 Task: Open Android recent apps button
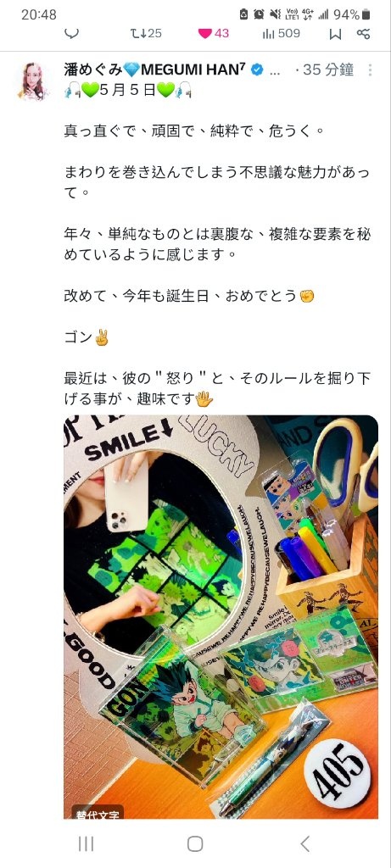click(x=86, y=843)
